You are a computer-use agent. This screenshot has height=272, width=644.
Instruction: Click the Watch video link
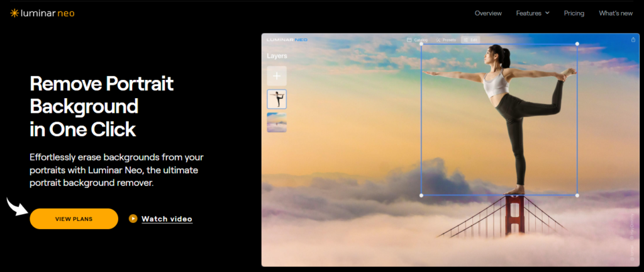tap(167, 219)
